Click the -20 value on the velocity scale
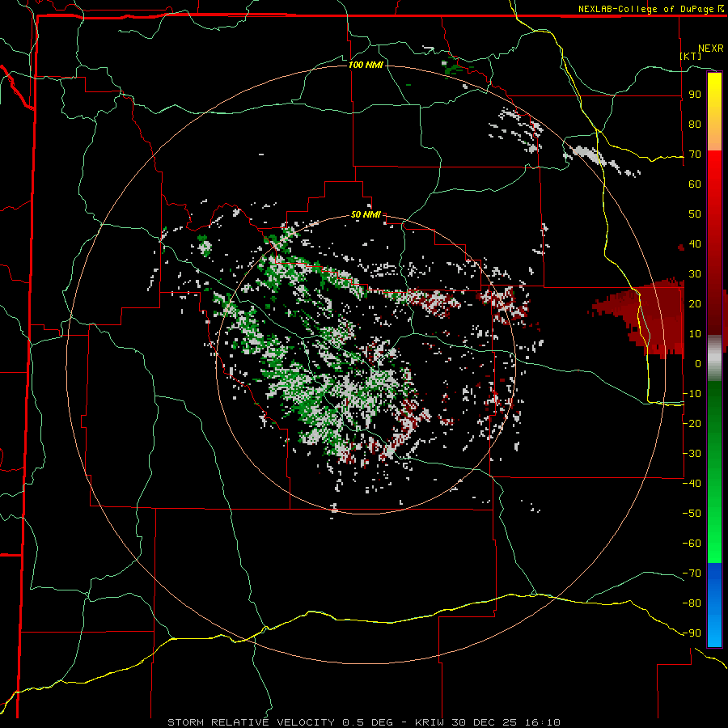The image size is (728, 728). click(692, 423)
